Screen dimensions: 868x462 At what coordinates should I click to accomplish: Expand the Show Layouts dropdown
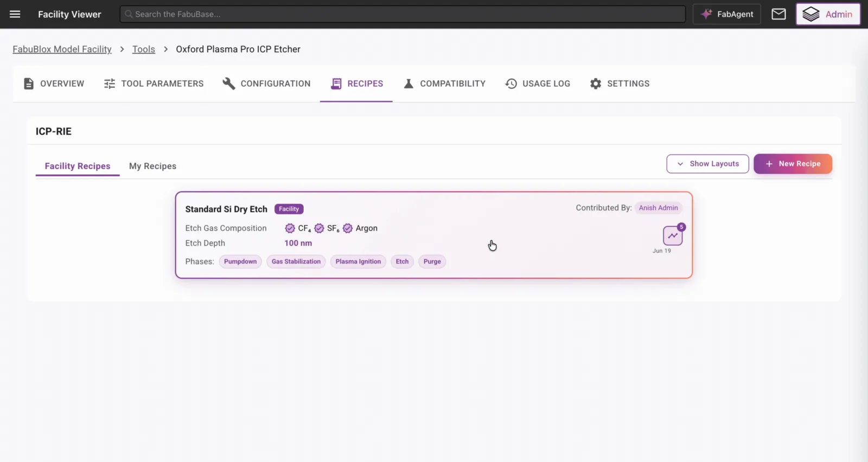pyautogui.click(x=707, y=164)
